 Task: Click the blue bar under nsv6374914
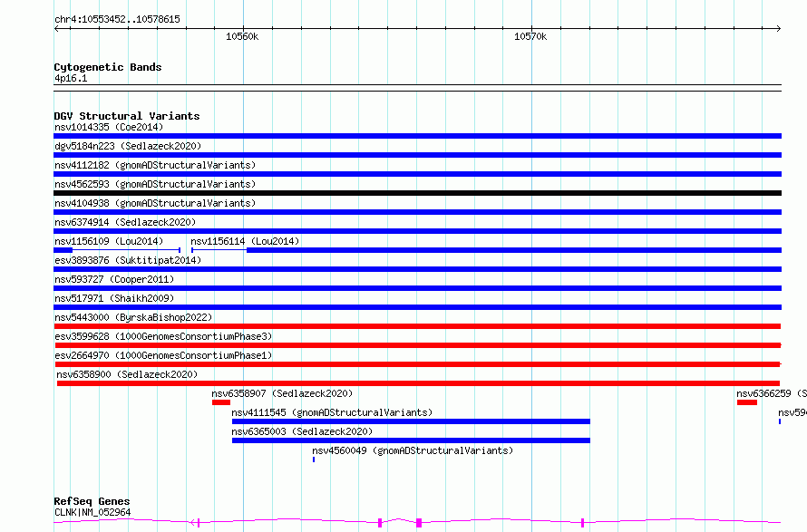[417, 231]
